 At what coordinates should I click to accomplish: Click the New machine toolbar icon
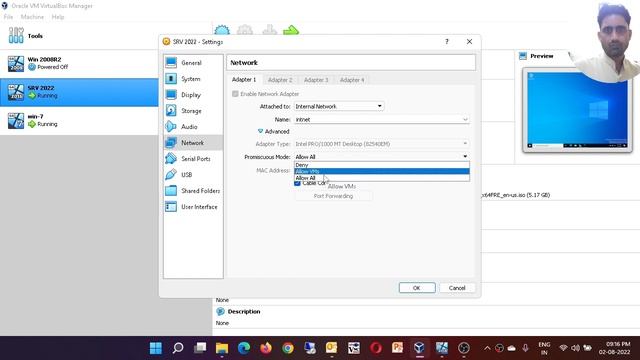pyautogui.click(x=222, y=30)
